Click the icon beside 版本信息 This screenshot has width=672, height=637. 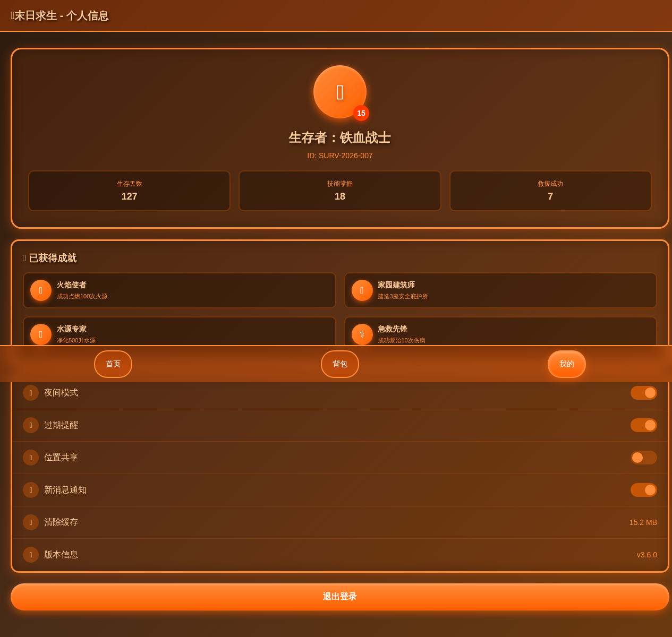tap(31, 555)
